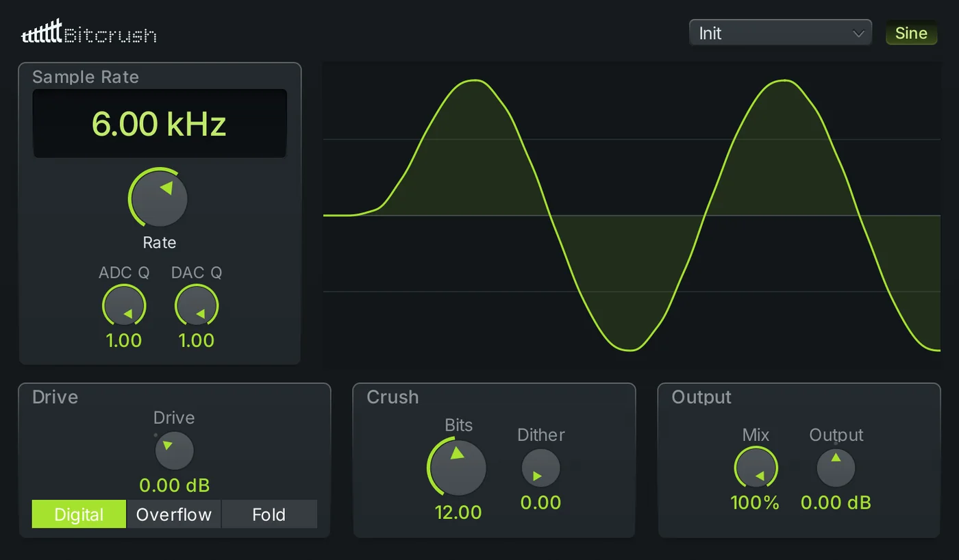This screenshot has width=959, height=560.
Task: Click the Sample Rate section title
Action: [86, 77]
